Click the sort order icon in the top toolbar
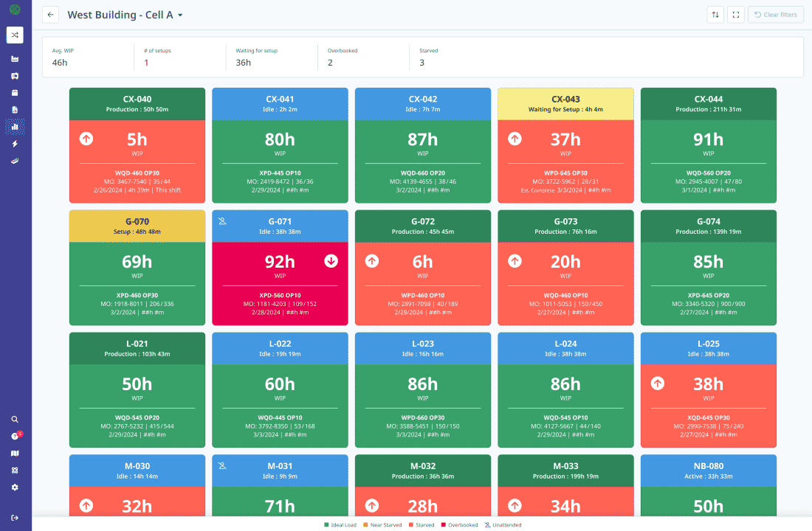This screenshot has height=531, width=812. point(715,14)
